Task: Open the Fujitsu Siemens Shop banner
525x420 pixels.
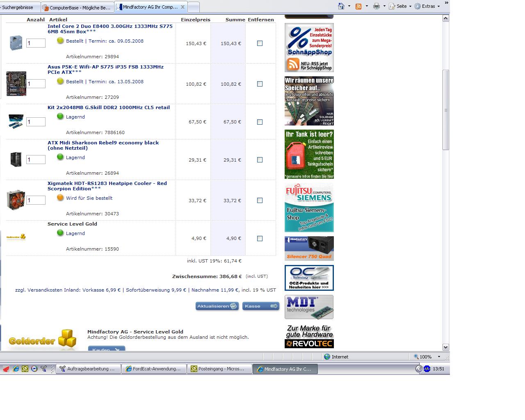Action: click(x=309, y=208)
